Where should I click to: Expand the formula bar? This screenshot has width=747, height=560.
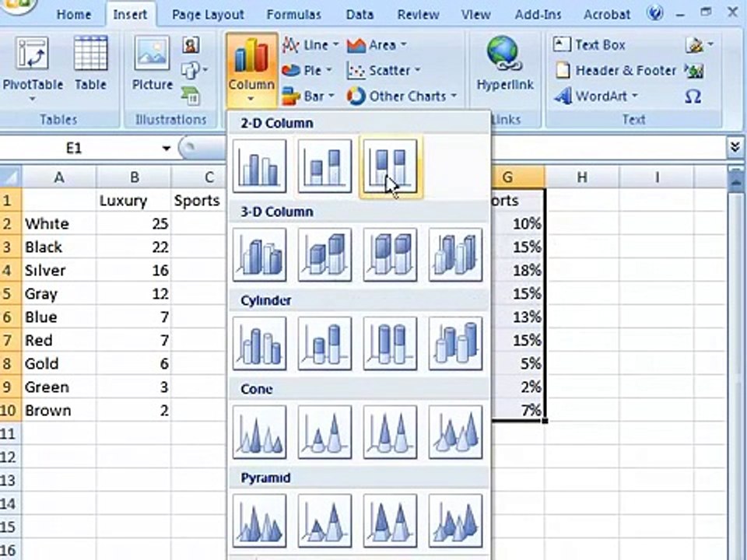tap(735, 148)
